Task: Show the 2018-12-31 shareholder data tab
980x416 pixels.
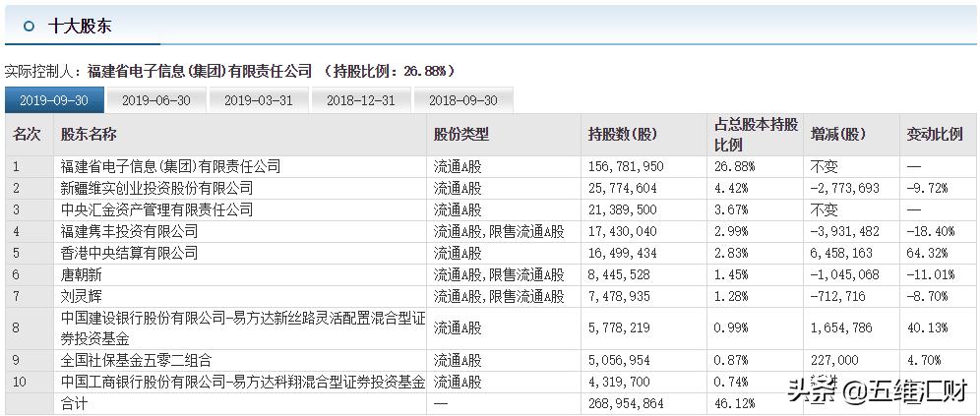Action: pyautogui.click(x=361, y=100)
